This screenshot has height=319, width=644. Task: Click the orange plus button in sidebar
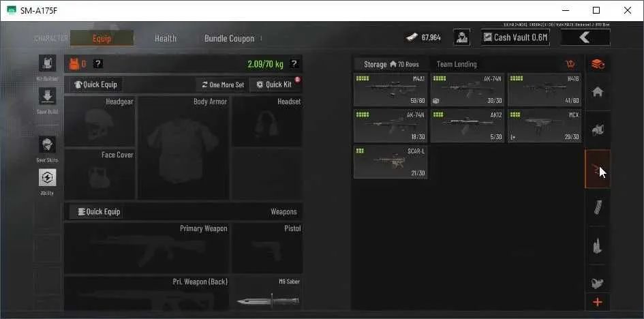(x=598, y=302)
